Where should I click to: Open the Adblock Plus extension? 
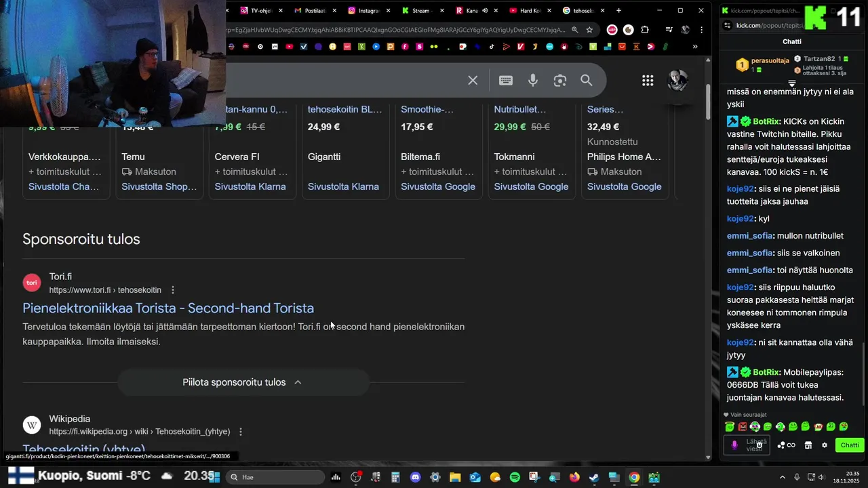[612, 30]
